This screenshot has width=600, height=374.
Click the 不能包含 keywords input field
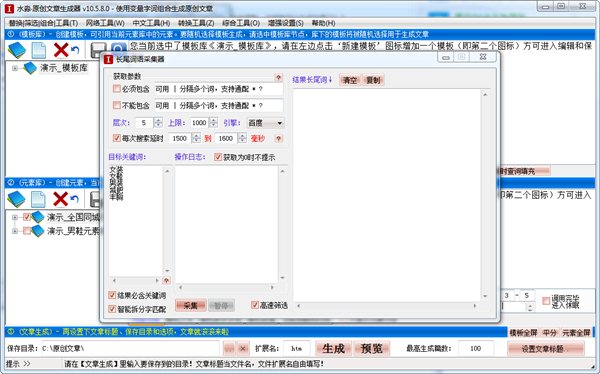click(x=218, y=105)
